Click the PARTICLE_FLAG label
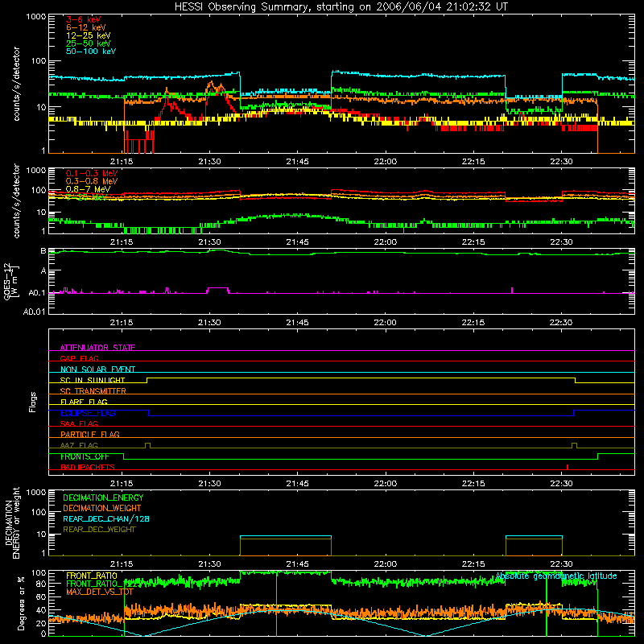Image resolution: width=644 pixels, height=644 pixels. coord(89,434)
